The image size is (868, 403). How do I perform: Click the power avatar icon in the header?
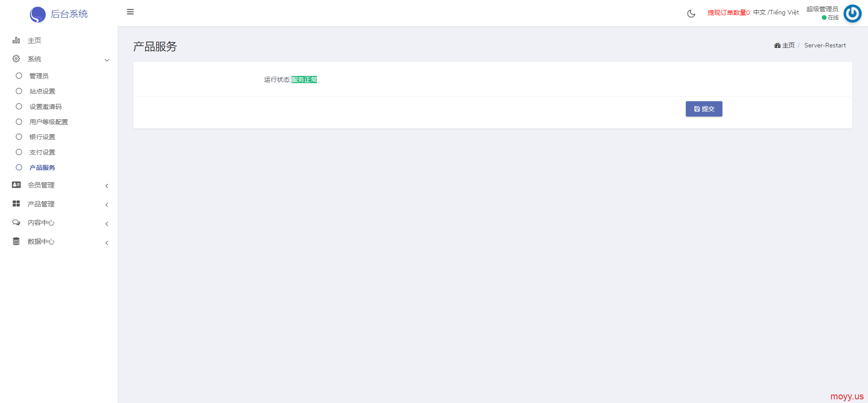[853, 14]
